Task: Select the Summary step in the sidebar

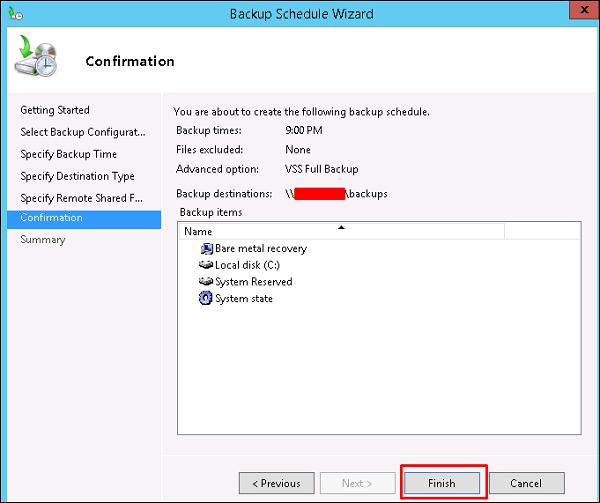Action: (43, 240)
